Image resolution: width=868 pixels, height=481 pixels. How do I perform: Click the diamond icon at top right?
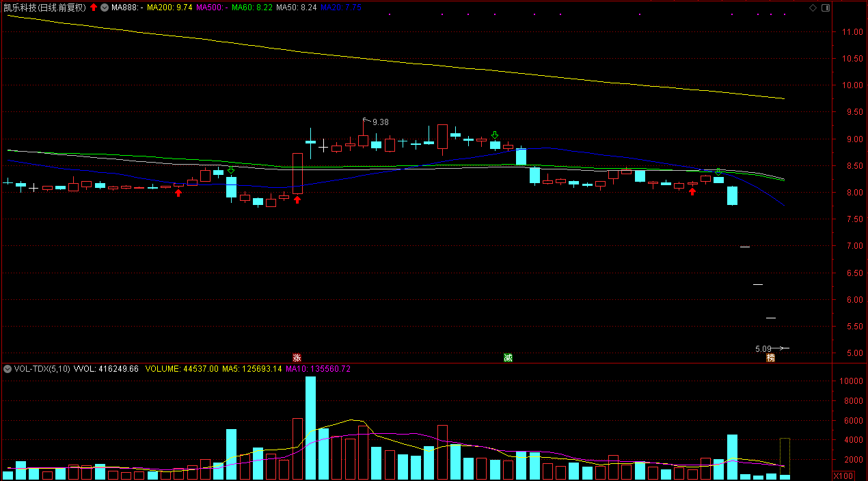click(x=813, y=8)
